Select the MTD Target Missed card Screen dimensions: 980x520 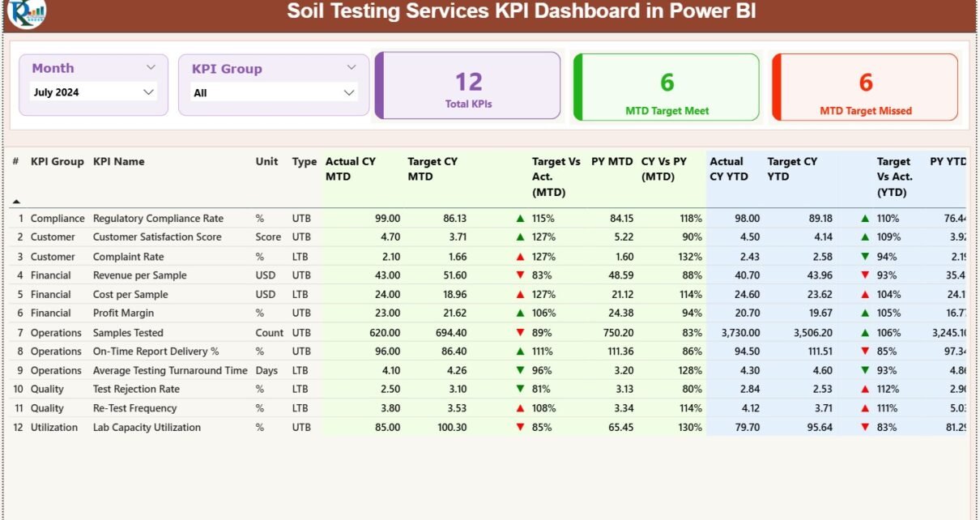865,87
